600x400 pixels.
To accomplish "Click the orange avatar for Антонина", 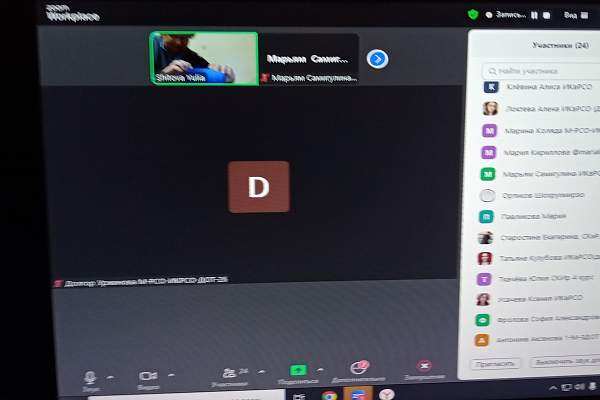I will (x=482, y=340).
